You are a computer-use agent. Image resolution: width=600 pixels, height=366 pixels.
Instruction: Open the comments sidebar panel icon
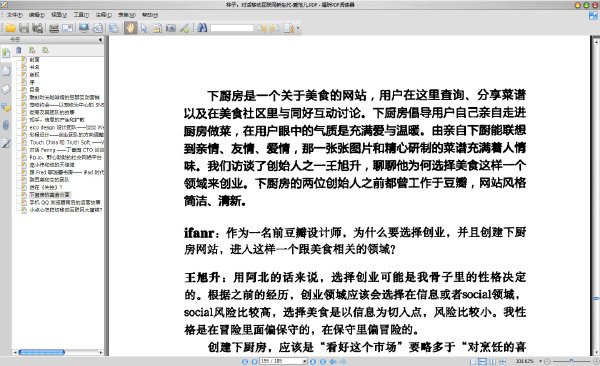(x=6, y=107)
